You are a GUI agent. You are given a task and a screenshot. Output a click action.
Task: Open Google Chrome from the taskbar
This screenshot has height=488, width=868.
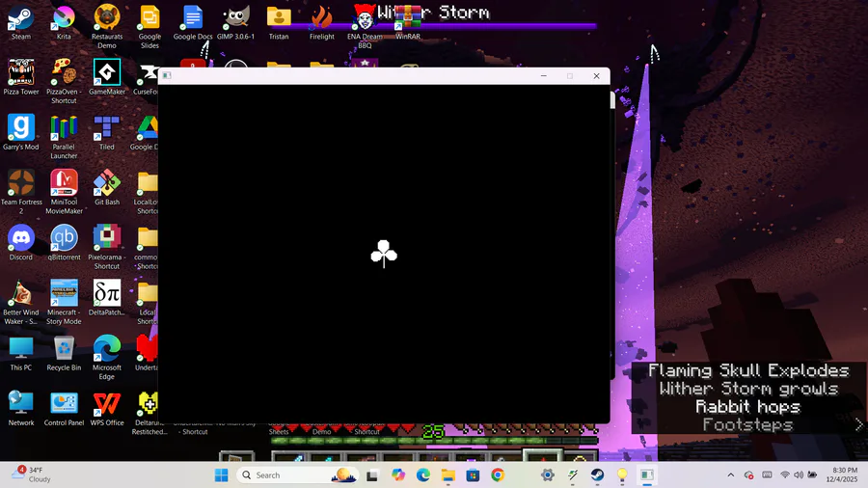(x=498, y=474)
